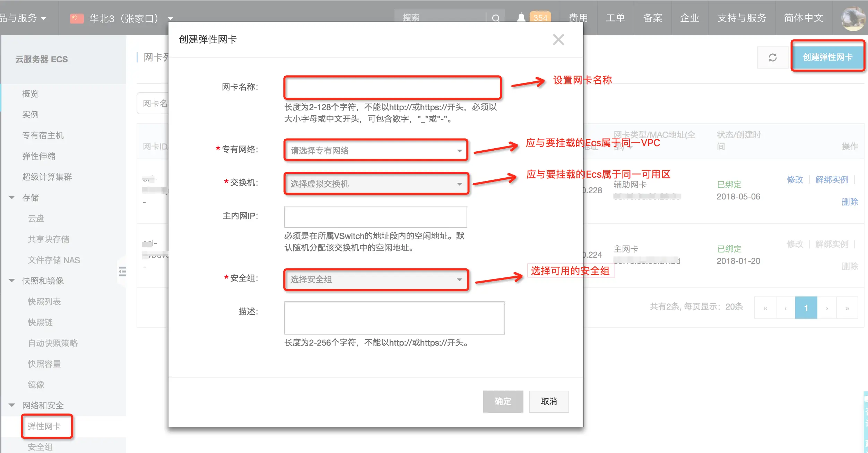Open 弹性网卡 in the sidebar
The width and height of the screenshot is (868, 453).
click(44, 426)
